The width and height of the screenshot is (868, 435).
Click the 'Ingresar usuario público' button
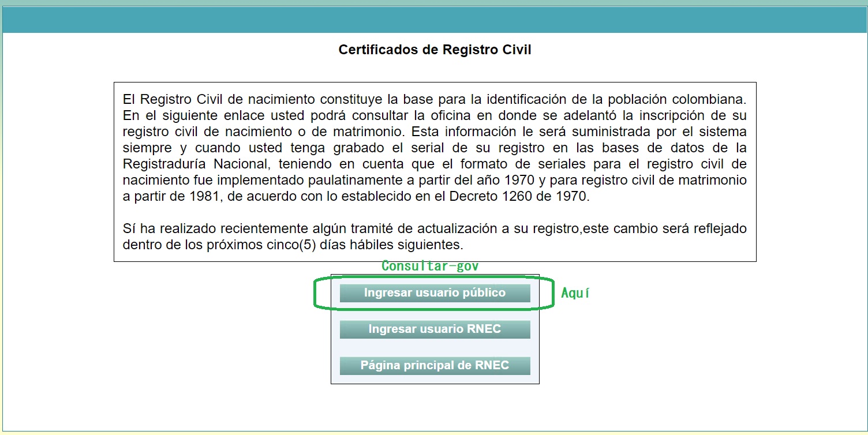coord(435,293)
